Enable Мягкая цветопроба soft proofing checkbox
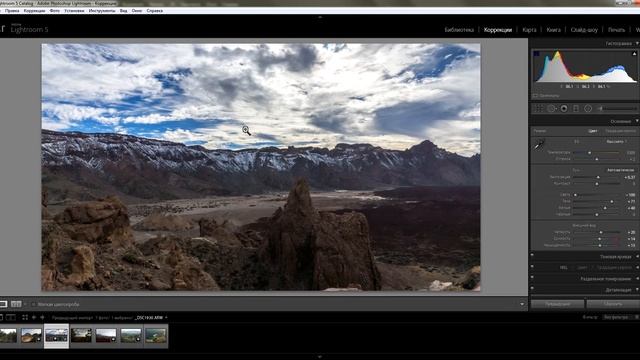640x360 pixels. pos(33,304)
